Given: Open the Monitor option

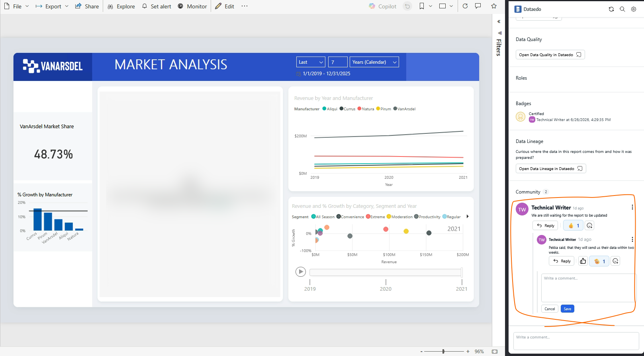Looking at the screenshot, I should 192,6.
